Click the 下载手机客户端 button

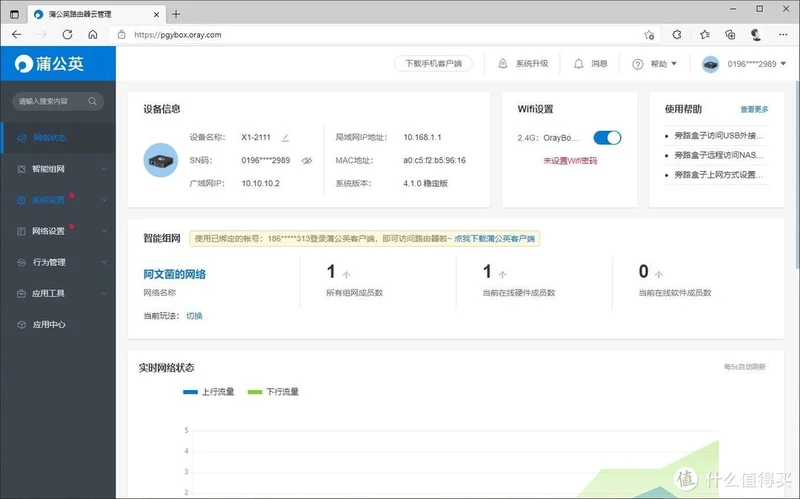(x=433, y=64)
